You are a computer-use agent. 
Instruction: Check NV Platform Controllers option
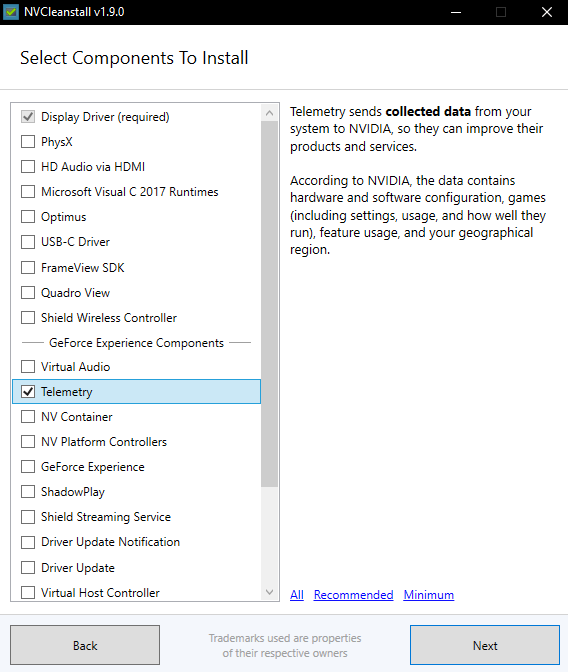[x=28, y=441]
